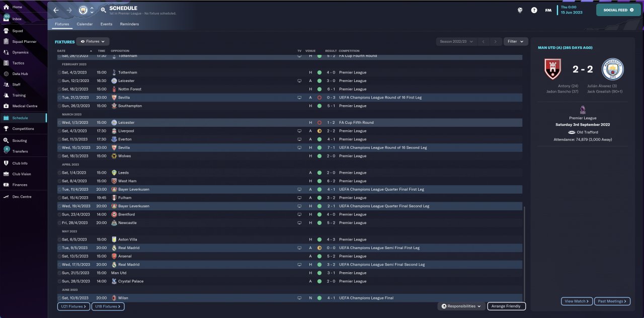Open the Tactics sidebar icon

coord(7,63)
